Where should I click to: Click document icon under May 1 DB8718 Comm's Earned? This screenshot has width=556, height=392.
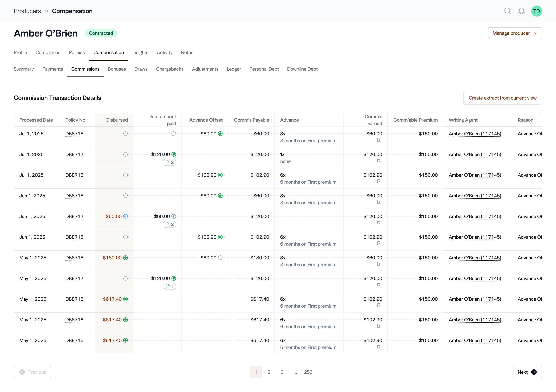point(379,264)
